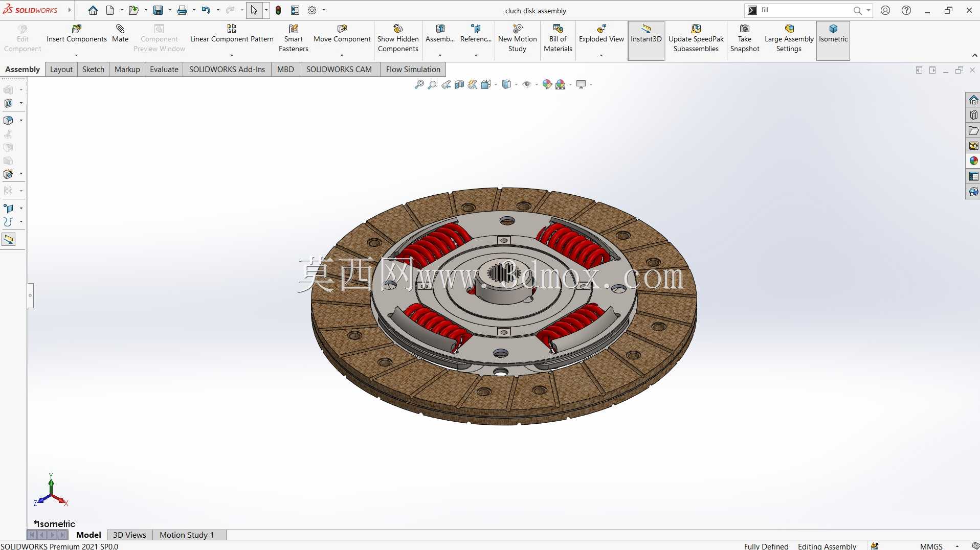Screen dimensions: 980x550
Task: Create an Exploded View
Action: (601, 34)
